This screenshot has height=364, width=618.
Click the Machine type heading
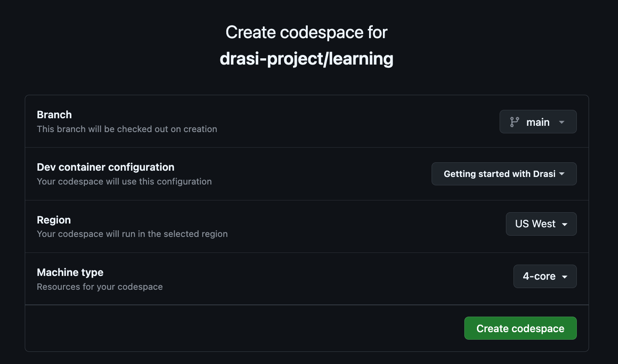tap(70, 272)
